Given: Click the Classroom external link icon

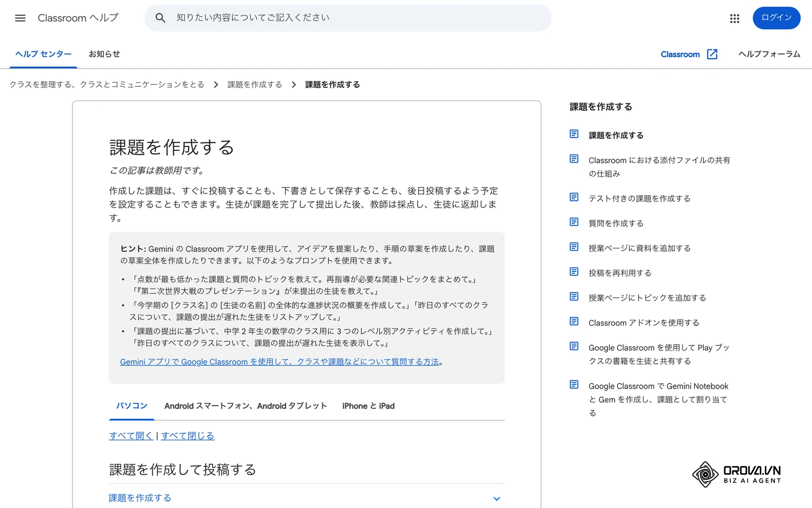Looking at the screenshot, I should pos(712,54).
